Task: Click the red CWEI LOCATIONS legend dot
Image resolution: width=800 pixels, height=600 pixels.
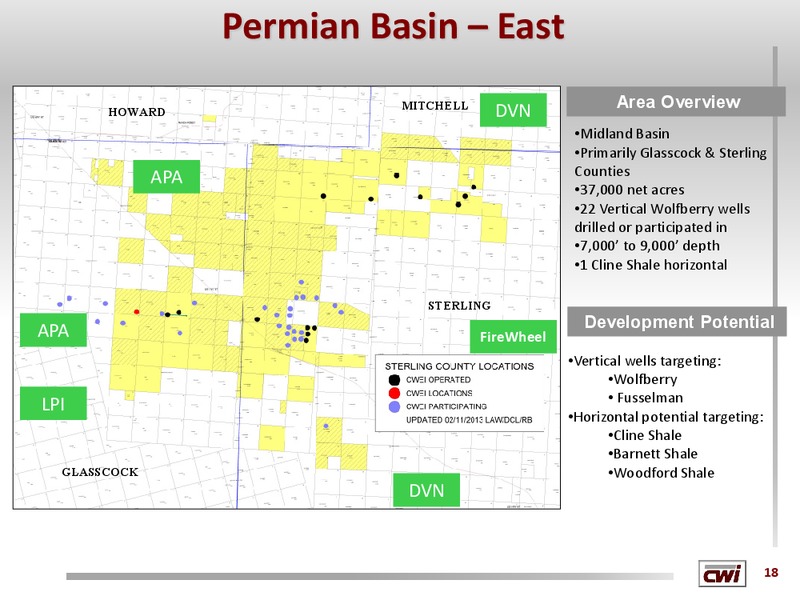Action: (x=394, y=393)
